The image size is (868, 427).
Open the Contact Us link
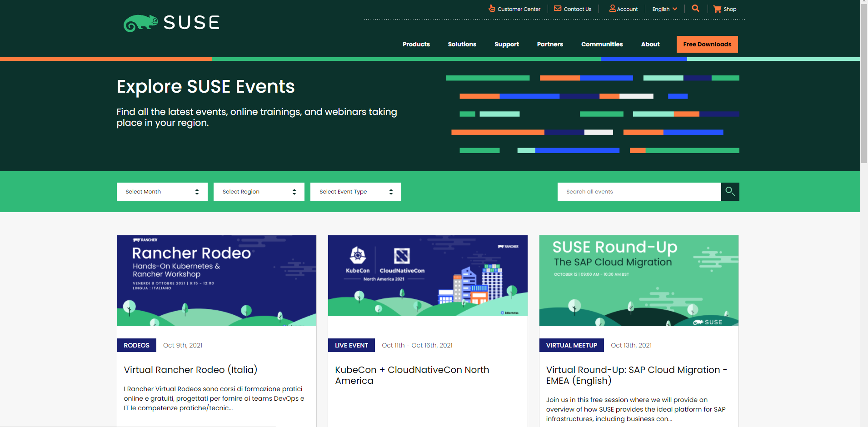[x=577, y=9]
